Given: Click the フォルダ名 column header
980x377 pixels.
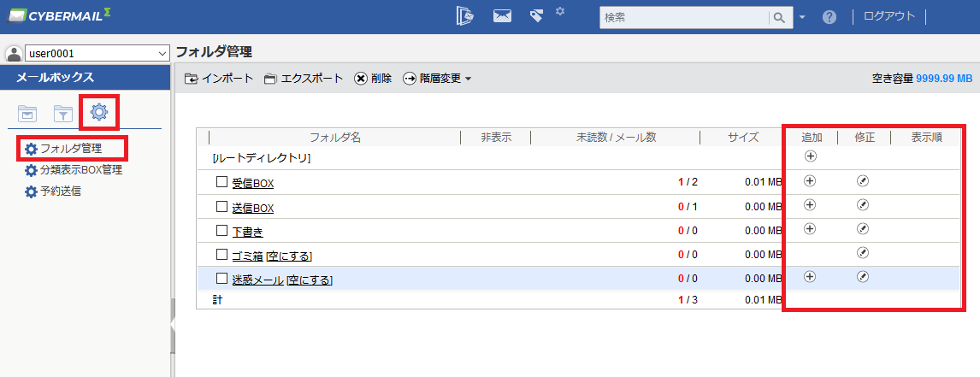Looking at the screenshot, I should (335, 138).
